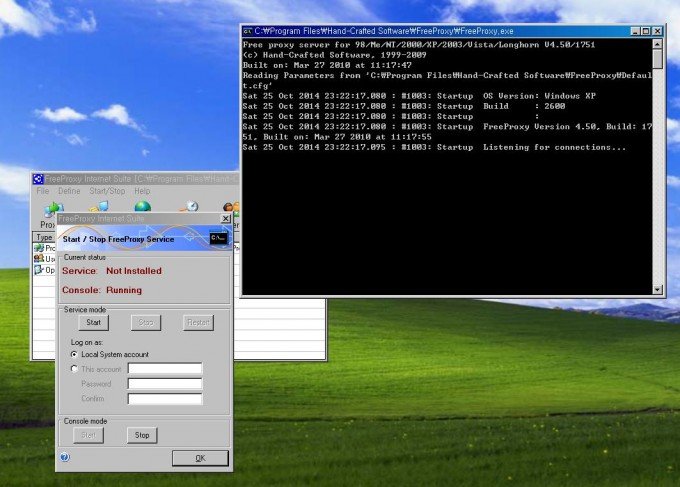Click the blue help question mark icon
The width and height of the screenshot is (680, 487).
[x=65, y=457]
